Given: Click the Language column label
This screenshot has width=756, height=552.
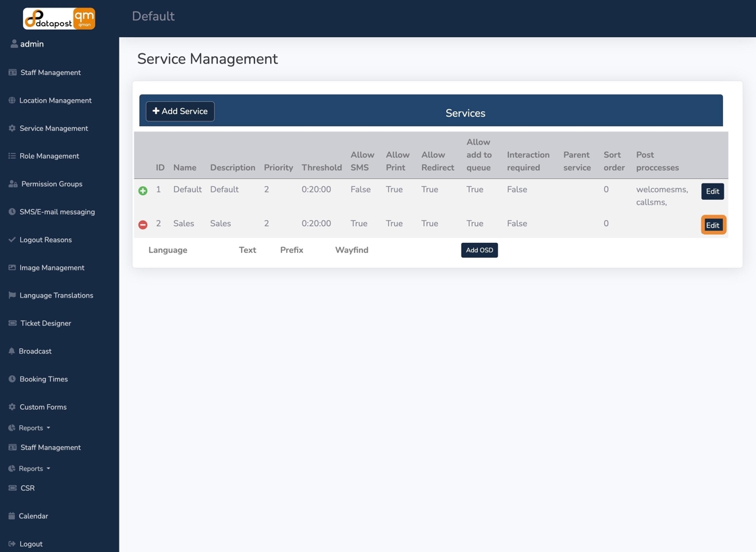Looking at the screenshot, I should pos(168,250).
